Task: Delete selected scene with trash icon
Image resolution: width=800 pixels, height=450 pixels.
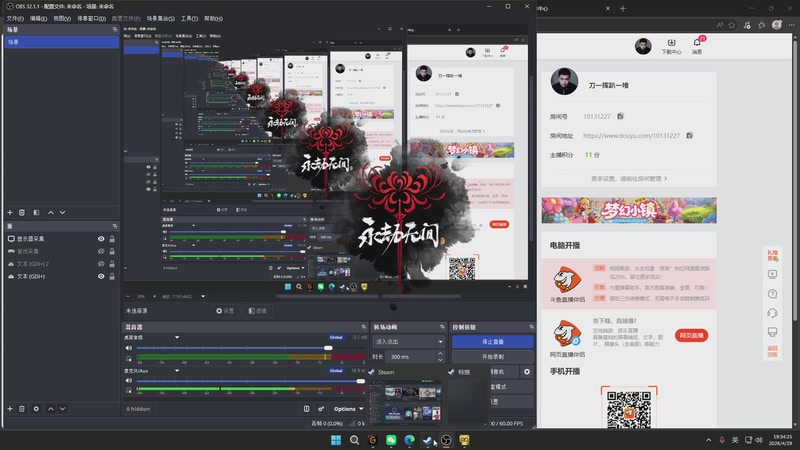Action: 22,212
